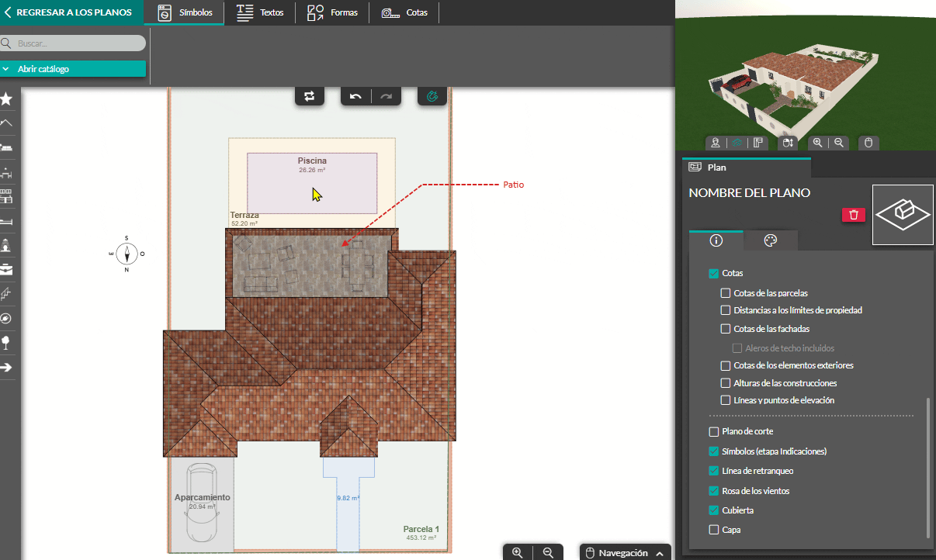The height and width of the screenshot is (560, 936).
Task: Click the swap view icon above the plan
Action: (309, 96)
